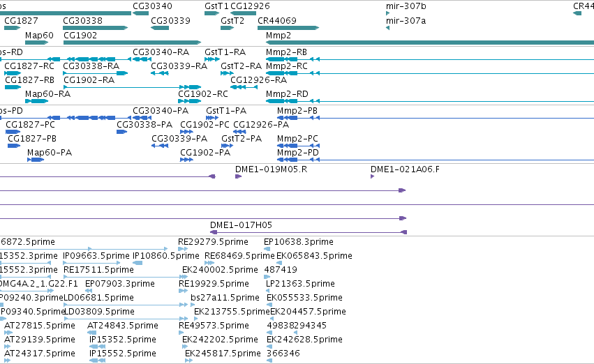
Task: Select the Mmp2-RD transcript label
Action: (287, 94)
